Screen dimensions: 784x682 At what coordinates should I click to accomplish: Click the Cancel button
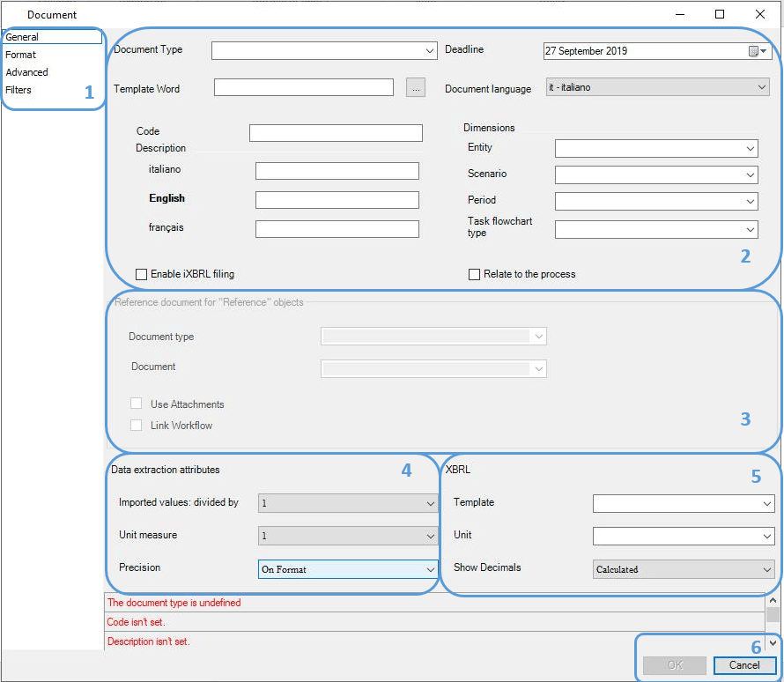point(744,665)
